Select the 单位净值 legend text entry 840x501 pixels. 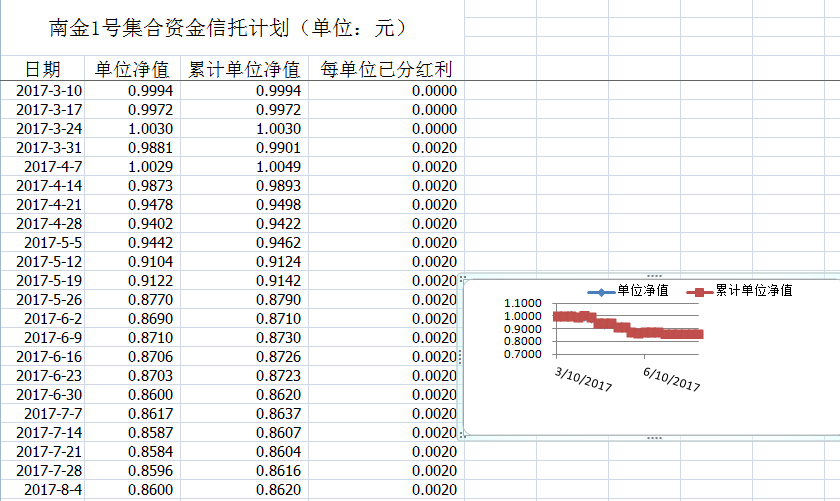click(643, 291)
